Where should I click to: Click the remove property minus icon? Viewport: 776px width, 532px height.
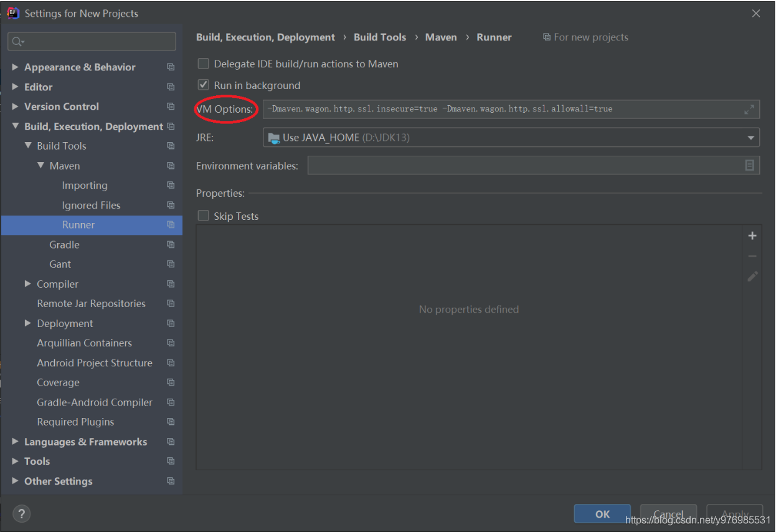[752, 256]
